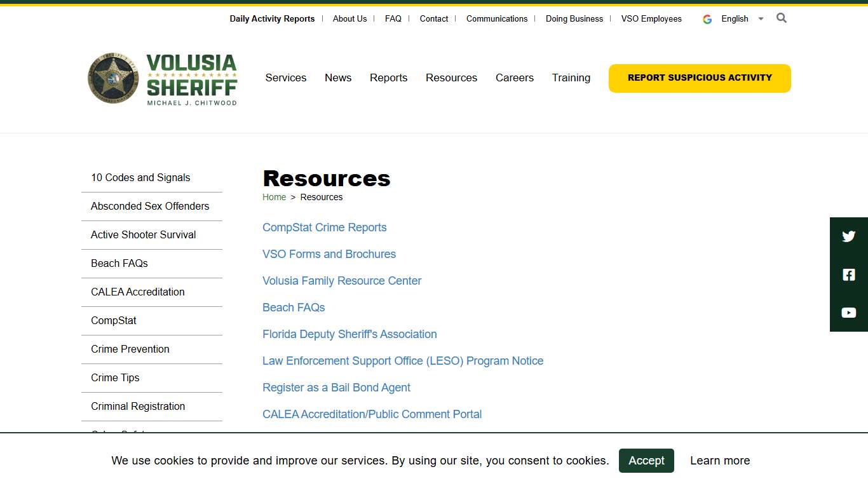868x488 pixels.
Task: Click the YouTube icon
Action: 848,312
